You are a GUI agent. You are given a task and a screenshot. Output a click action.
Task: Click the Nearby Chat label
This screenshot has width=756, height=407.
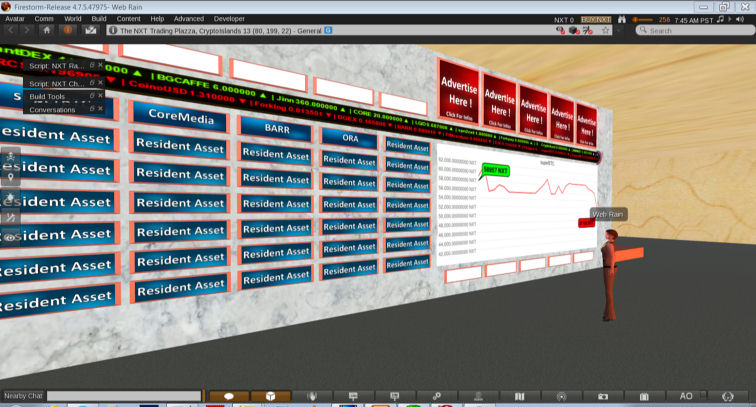pos(23,396)
